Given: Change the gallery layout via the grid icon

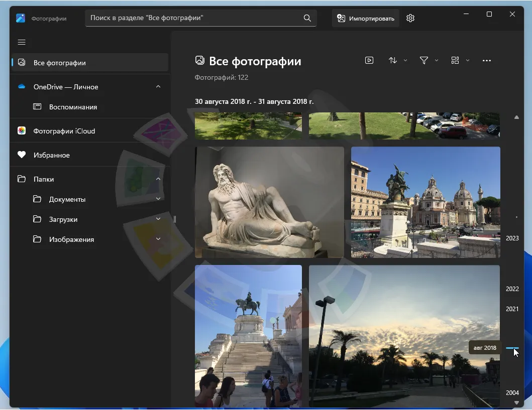Looking at the screenshot, I should point(455,60).
